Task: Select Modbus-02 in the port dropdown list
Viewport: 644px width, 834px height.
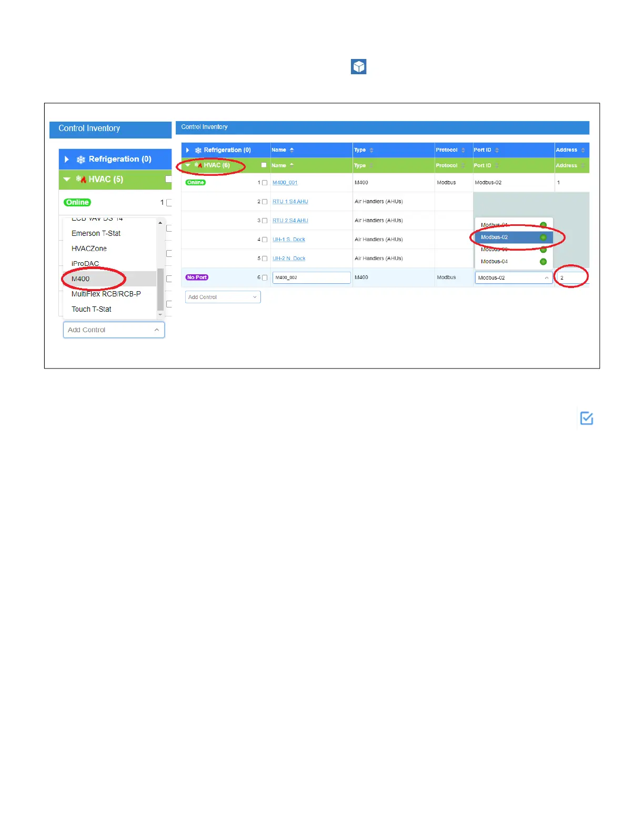Action: pyautogui.click(x=514, y=237)
